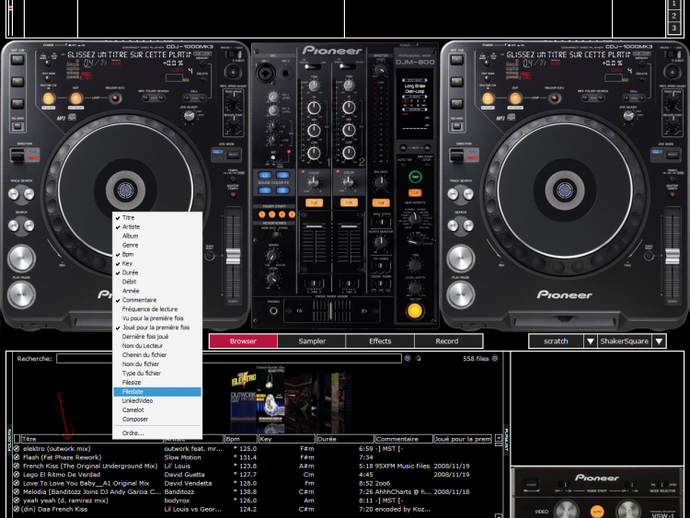Click the Rec Mode button on the left deck

18,126
